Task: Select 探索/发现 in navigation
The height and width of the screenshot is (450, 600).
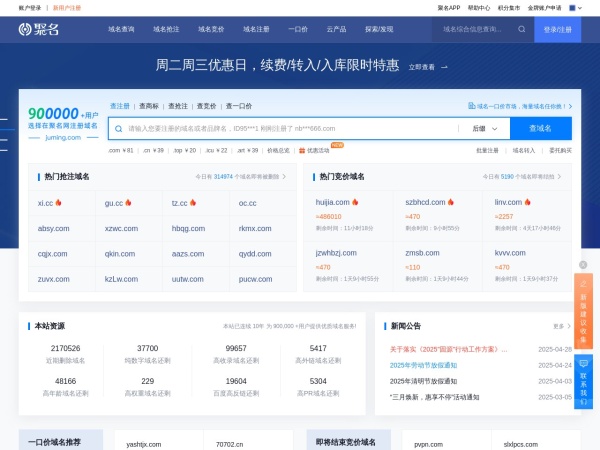Action: (379, 29)
